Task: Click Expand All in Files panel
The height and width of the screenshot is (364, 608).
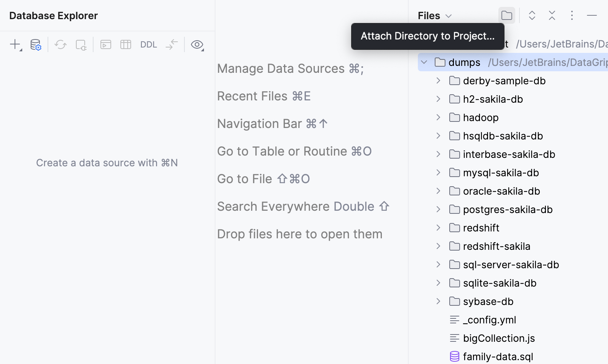Action: [532, 15]
